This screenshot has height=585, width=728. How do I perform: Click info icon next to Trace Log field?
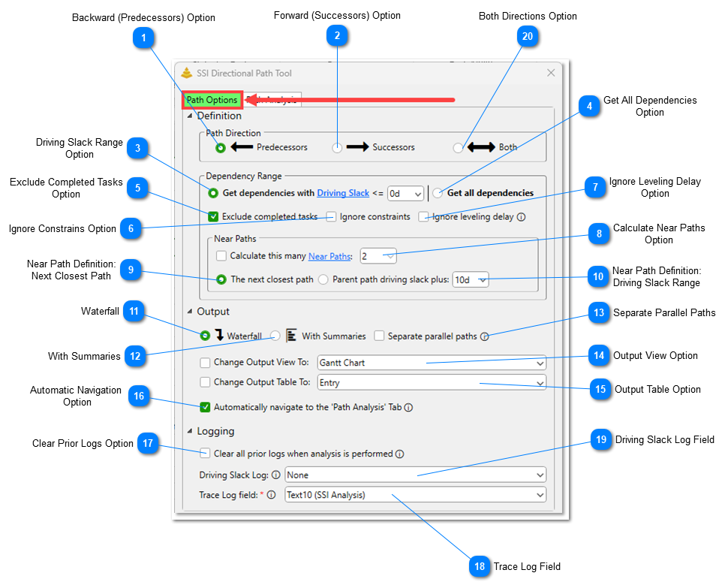[271, 495]
